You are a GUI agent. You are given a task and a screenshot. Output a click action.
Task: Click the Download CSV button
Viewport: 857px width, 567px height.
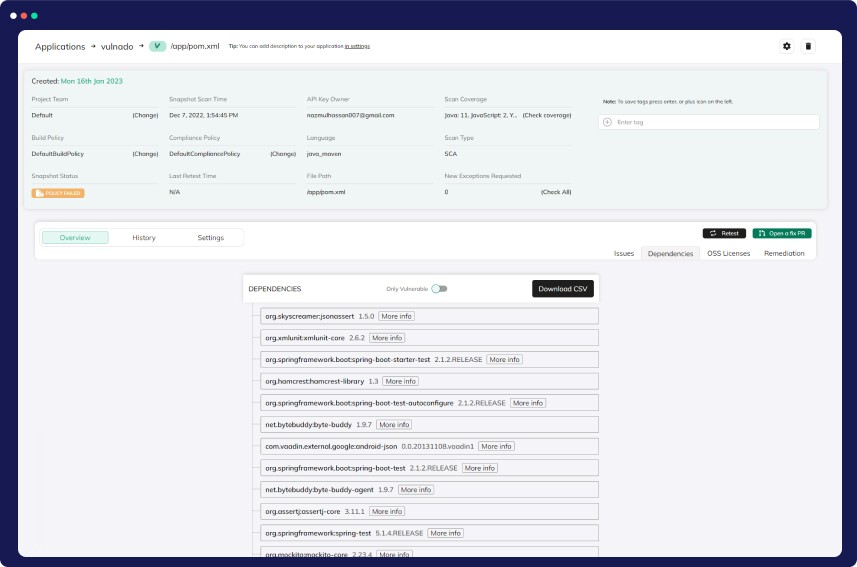pos(562,289)
